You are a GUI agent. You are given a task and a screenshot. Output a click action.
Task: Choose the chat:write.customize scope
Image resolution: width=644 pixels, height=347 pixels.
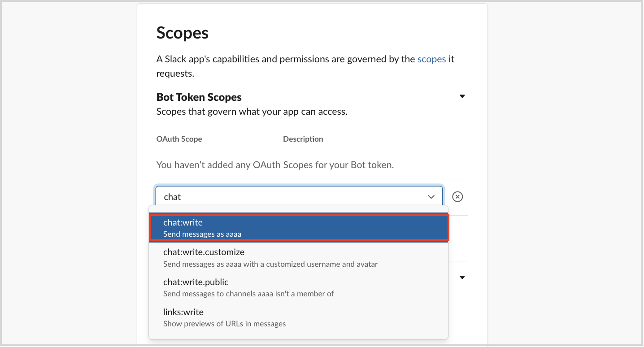(299, 258)
